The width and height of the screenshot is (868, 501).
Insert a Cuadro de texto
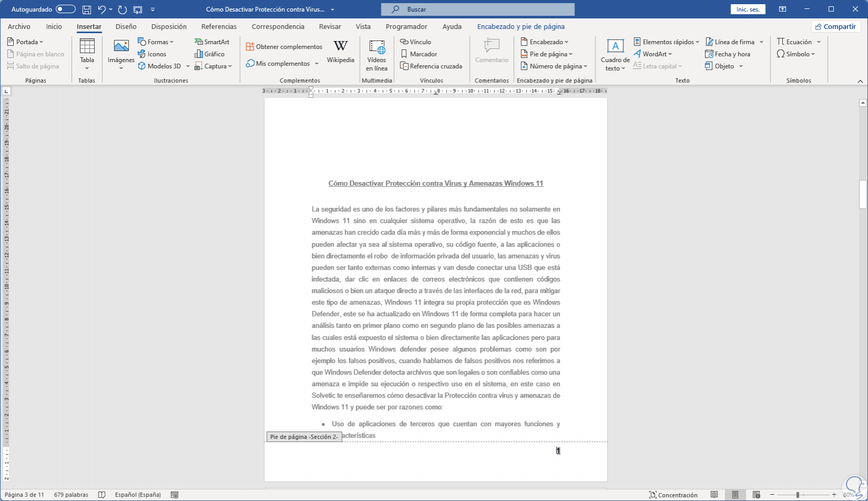(x=615, y=55)
